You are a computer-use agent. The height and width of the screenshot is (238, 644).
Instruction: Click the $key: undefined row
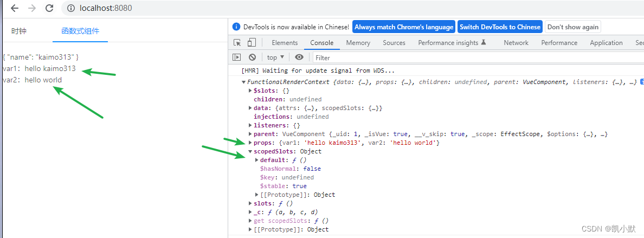[x=287, y=177]
